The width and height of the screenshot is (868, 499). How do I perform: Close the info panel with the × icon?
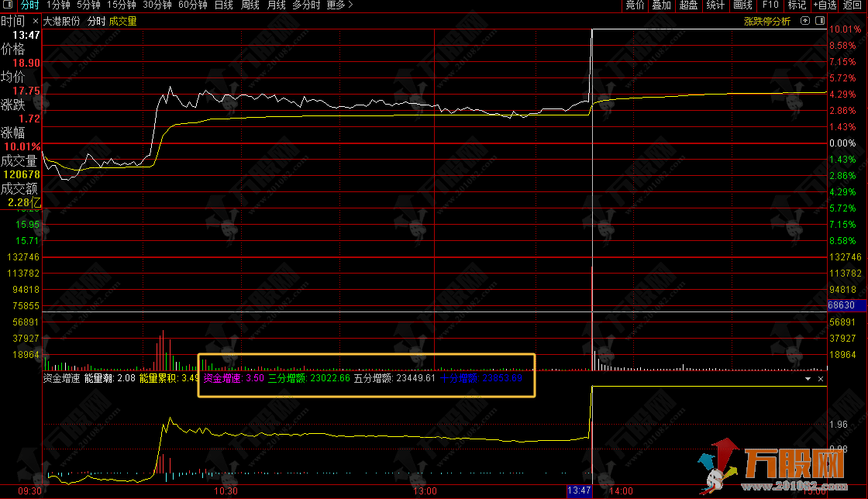[x=36, y=22]
